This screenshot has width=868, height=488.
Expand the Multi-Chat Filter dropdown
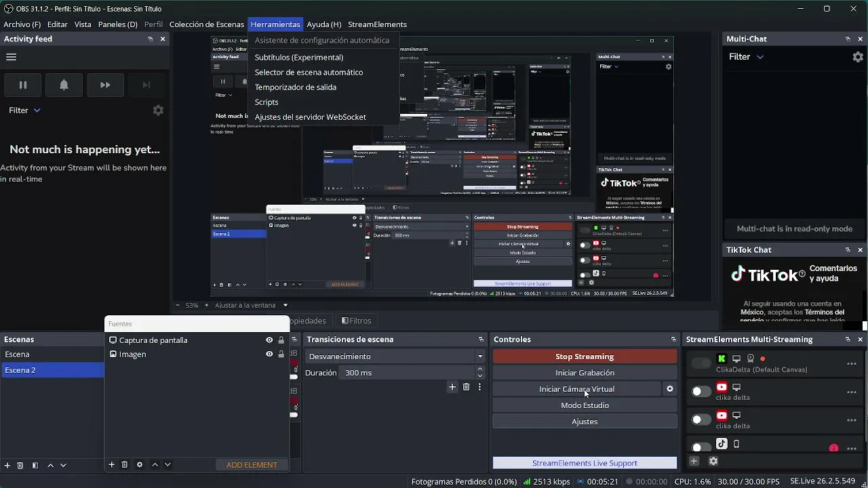point(746,57)
